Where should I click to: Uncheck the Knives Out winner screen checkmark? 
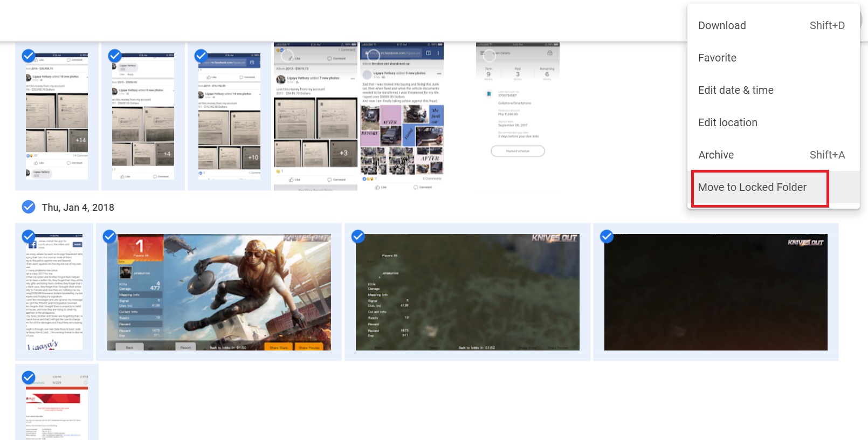click(109, 236)
